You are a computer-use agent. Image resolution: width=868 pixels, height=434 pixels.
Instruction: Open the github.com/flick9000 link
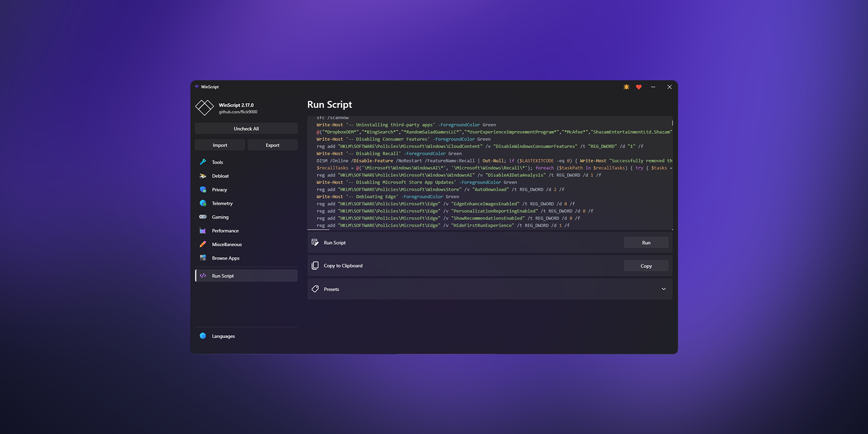238,112
